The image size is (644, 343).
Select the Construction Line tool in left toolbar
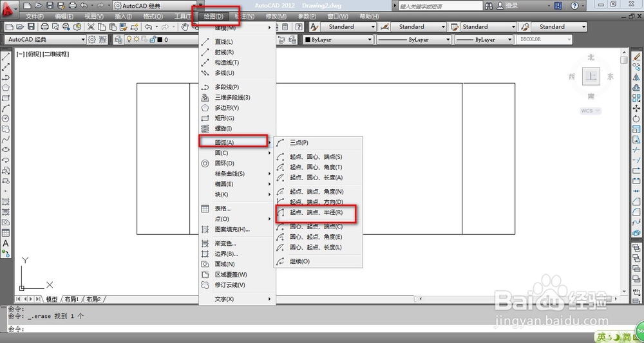coord(6,67)
